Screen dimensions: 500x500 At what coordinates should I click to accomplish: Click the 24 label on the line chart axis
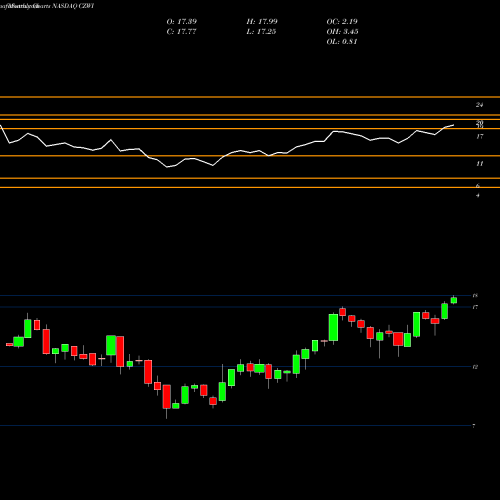pos(479,105)
